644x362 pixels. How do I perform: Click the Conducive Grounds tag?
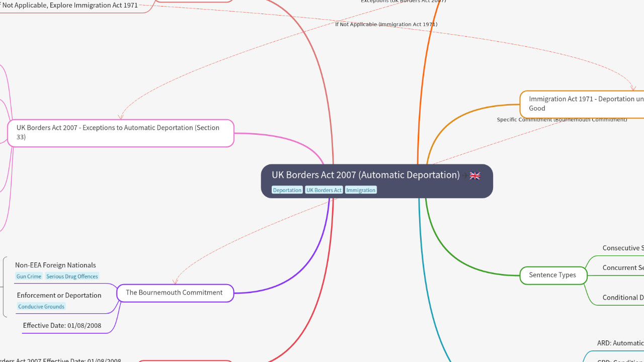click(41, 307)
